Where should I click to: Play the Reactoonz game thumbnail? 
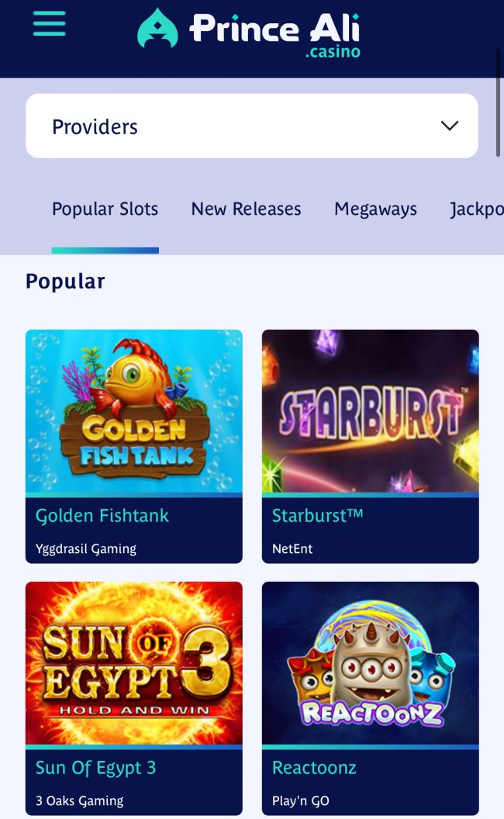370,663
